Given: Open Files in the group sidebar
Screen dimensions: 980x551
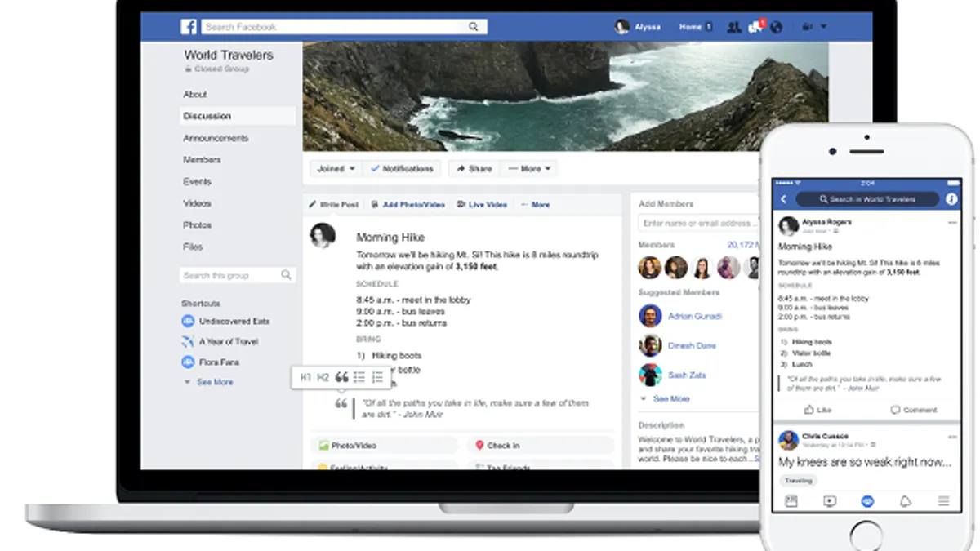Looking at the screenshot, I should pyautogui.click(x=193, y=247).
